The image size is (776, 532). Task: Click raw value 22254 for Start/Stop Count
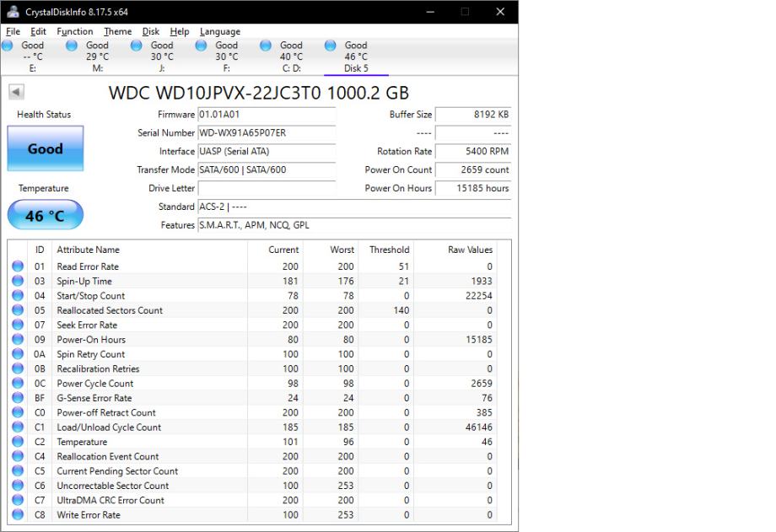pyautogui.click(x=478, y=295)
